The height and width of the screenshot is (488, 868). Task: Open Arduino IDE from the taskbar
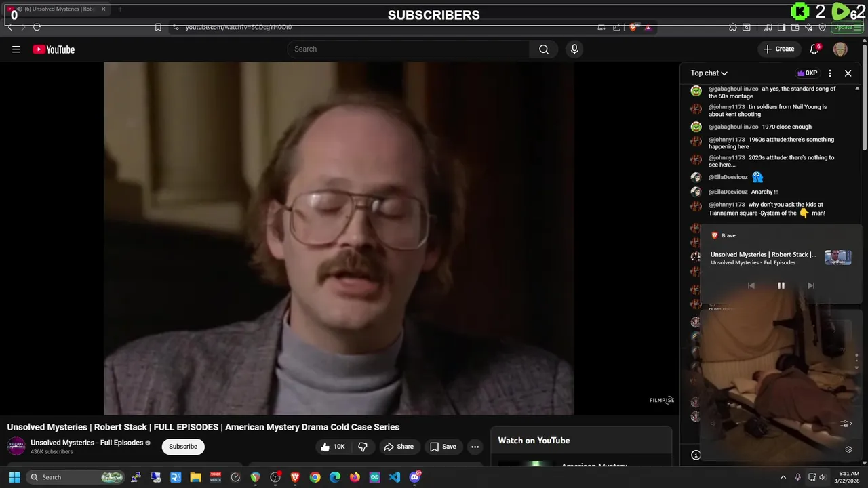coord(375,477)
